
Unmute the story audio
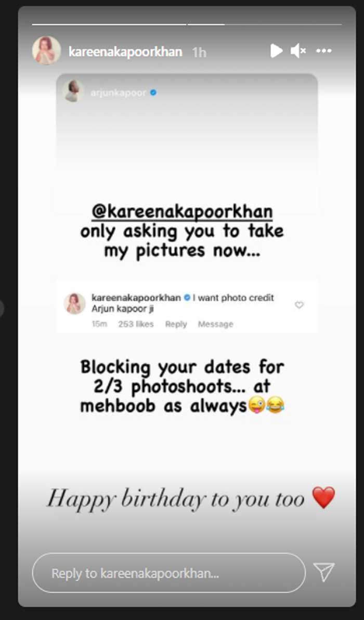298,50
